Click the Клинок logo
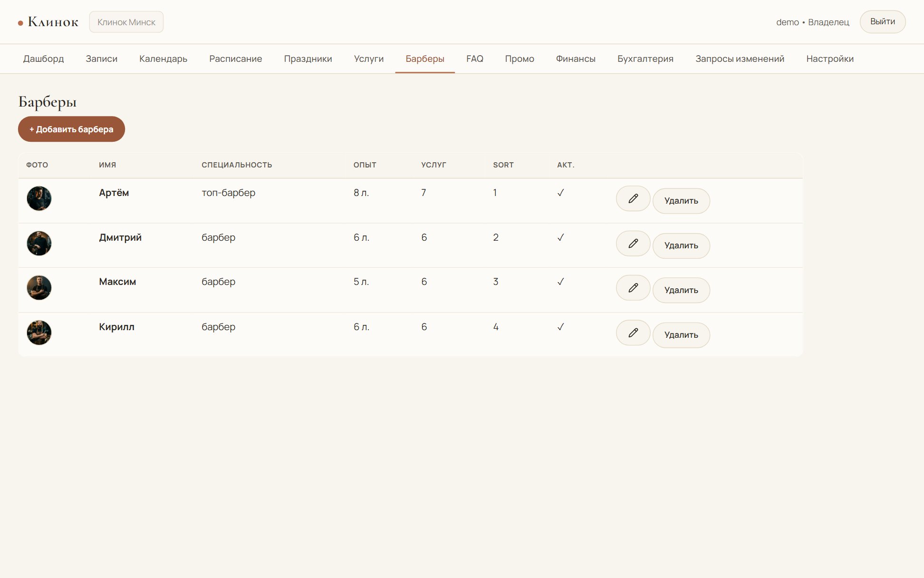The height and width of the screenshot is (578, 924). click(x=48, y=22)
